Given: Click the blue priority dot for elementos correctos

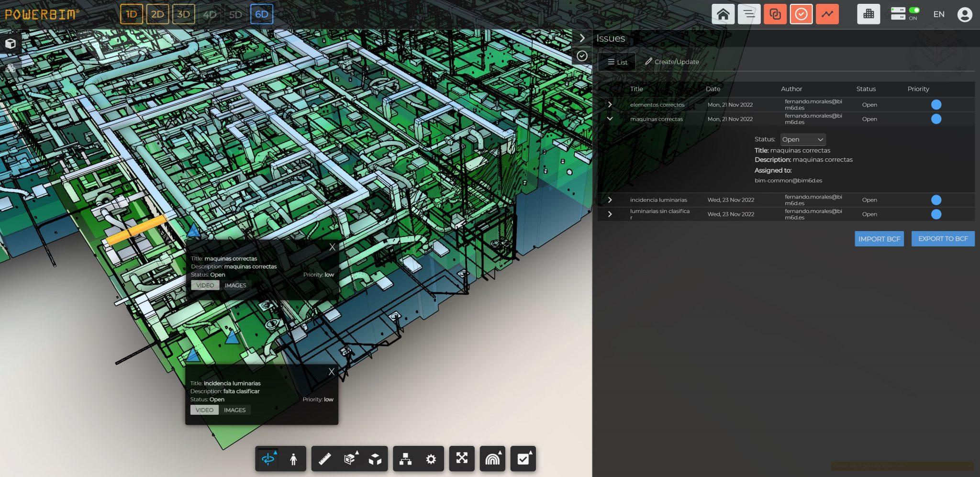Looking at the screenshot, I should click(936, 104).
